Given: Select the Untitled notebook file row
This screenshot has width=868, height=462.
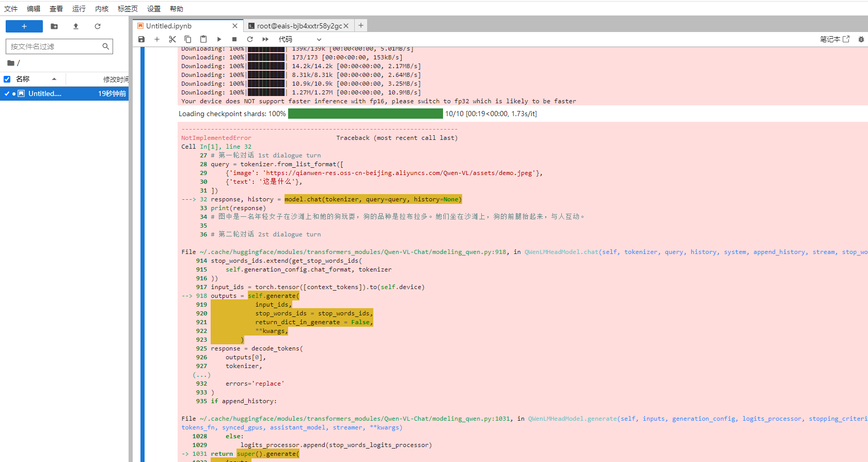Looking at the screenshot, I should [x=64, y=93].
